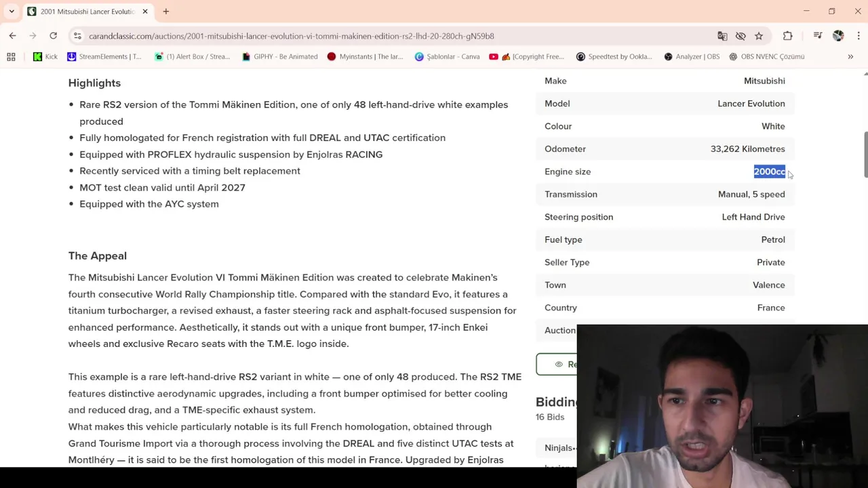Click The Appeal heading
Viewport: 868px width, 488px height.
click(x=97, y=256)
